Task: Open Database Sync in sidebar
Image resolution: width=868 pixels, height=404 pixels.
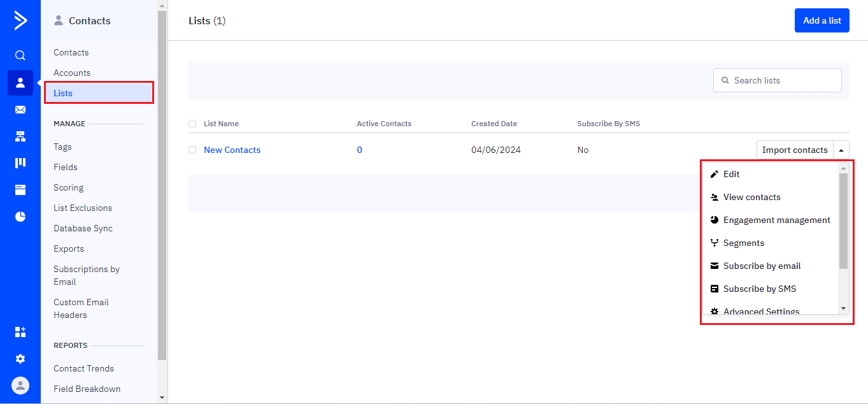Action: [x=83, y=228]
